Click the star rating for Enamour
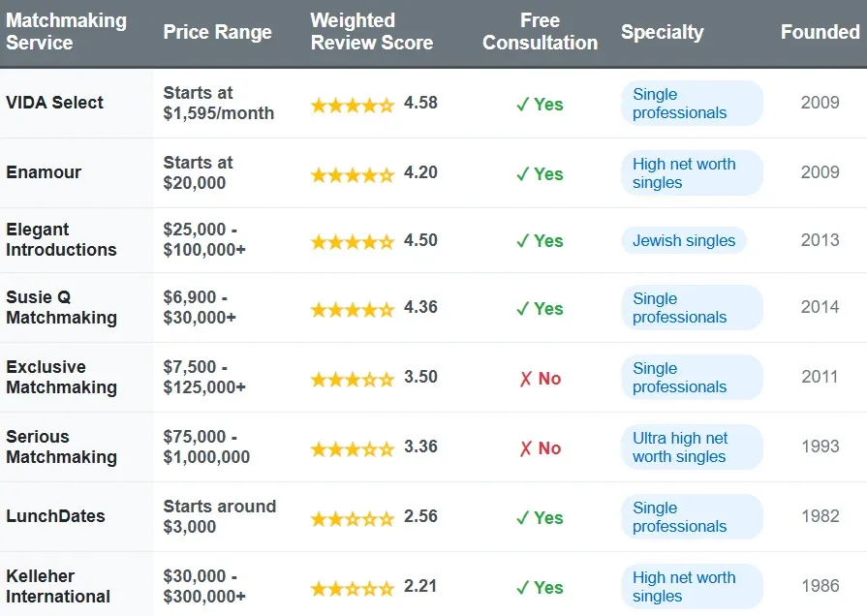 point(353,174)
